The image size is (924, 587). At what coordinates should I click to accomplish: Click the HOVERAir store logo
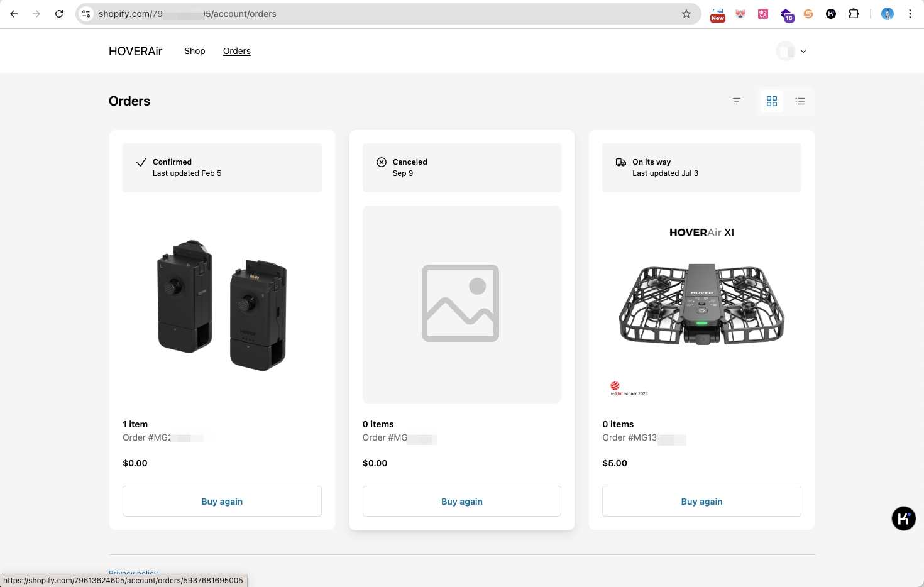135,51
